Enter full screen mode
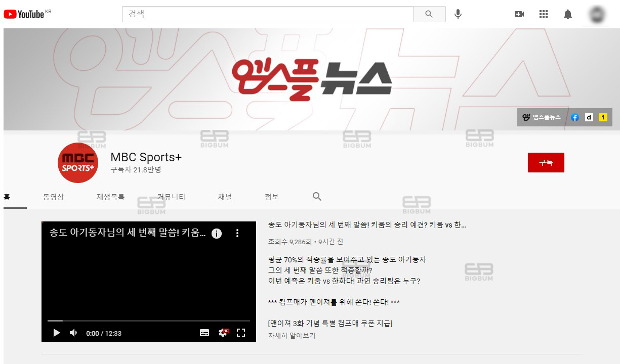Image resolution: width=620 pixels, height=364 pixels. click(x=241, y=333)
